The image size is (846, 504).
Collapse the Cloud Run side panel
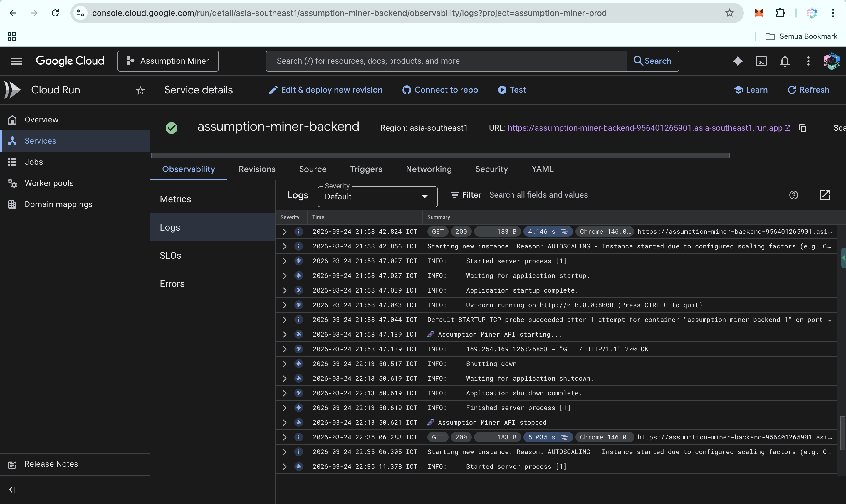(12, 489)
